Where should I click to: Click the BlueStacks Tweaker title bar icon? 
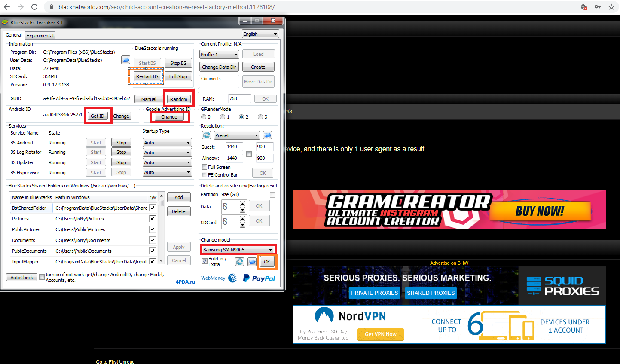[5, 22]
